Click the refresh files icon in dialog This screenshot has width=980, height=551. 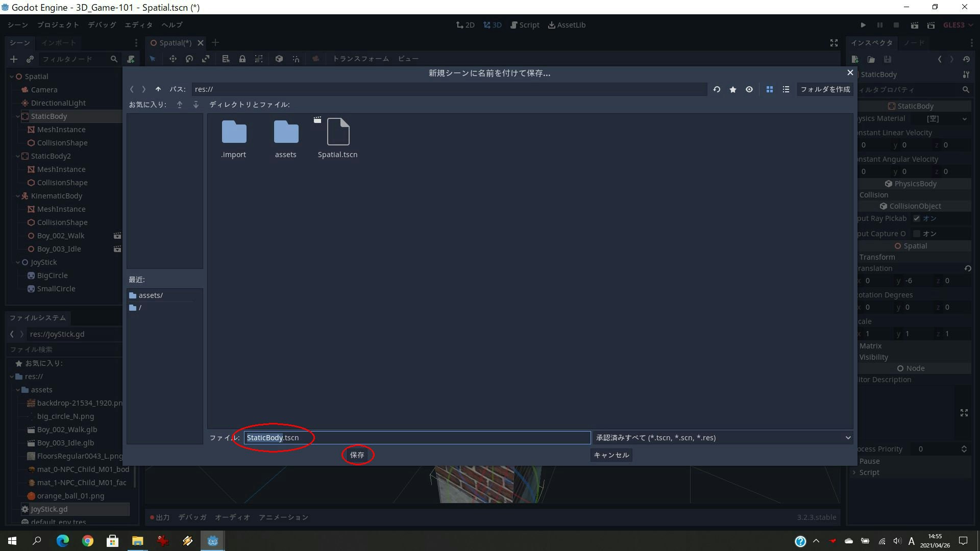pos(717,89)
